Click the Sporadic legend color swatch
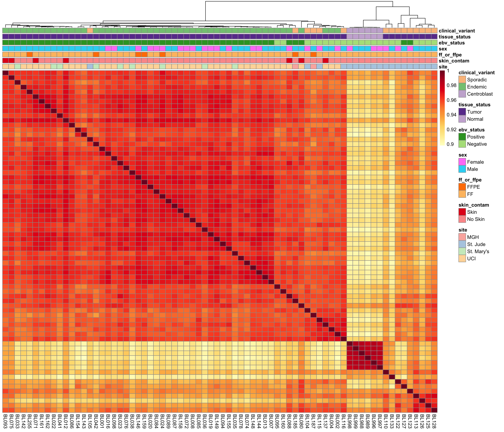 click(x=462, y=80)
